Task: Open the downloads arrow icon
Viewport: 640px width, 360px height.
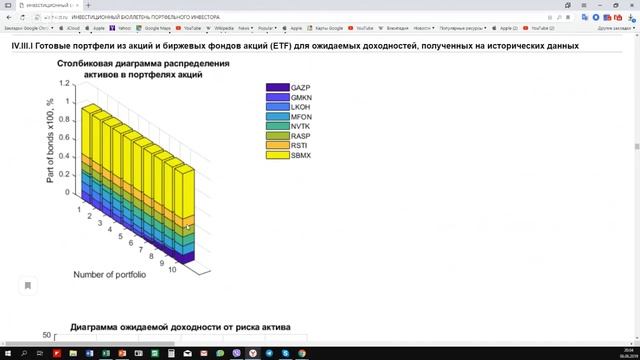Action: pyautogui.click(x=631, y=18)
